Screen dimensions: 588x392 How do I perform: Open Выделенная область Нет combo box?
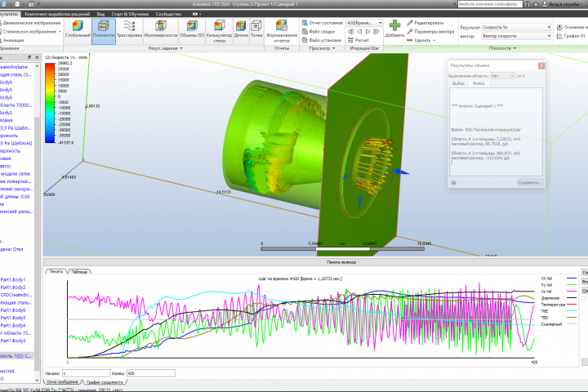503,76
